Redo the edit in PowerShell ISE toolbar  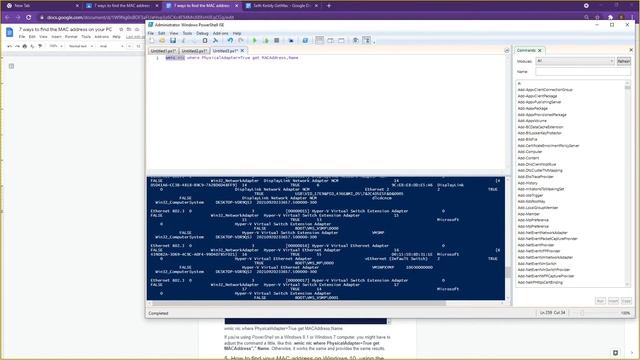241,41
